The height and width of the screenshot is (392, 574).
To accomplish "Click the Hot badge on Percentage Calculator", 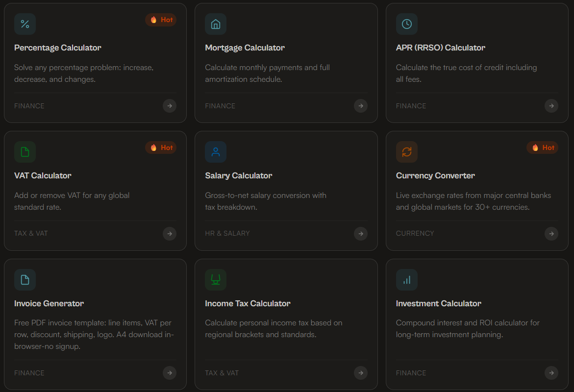I will [x=161, y=20].
